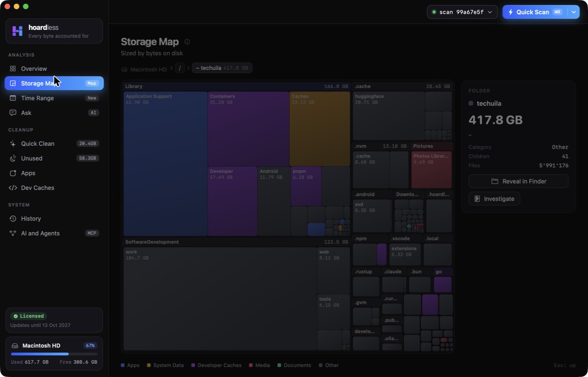
Task: Open Dev Caches in sidebar
Action: (54, 188)
